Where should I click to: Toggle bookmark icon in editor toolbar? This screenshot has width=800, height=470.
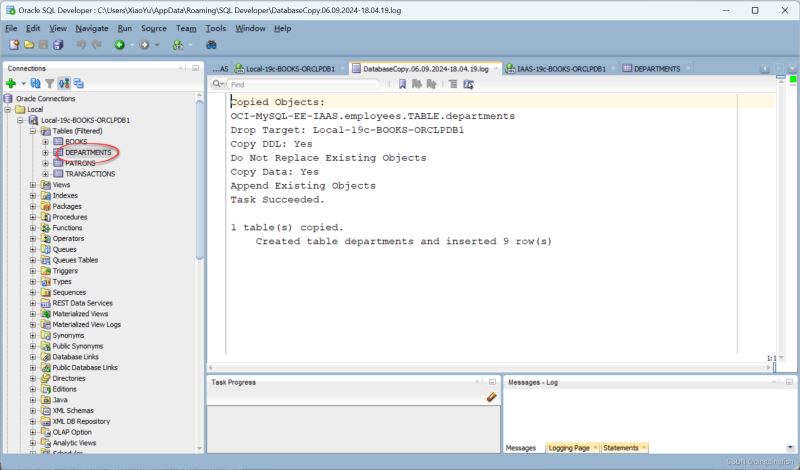pos(402,84)
